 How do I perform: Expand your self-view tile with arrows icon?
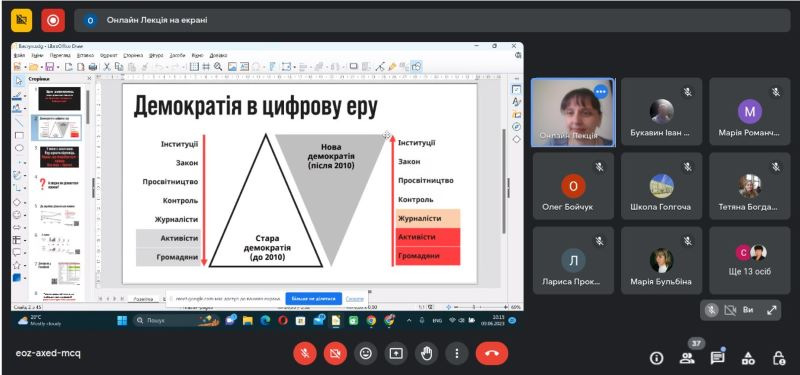(772, 310)
